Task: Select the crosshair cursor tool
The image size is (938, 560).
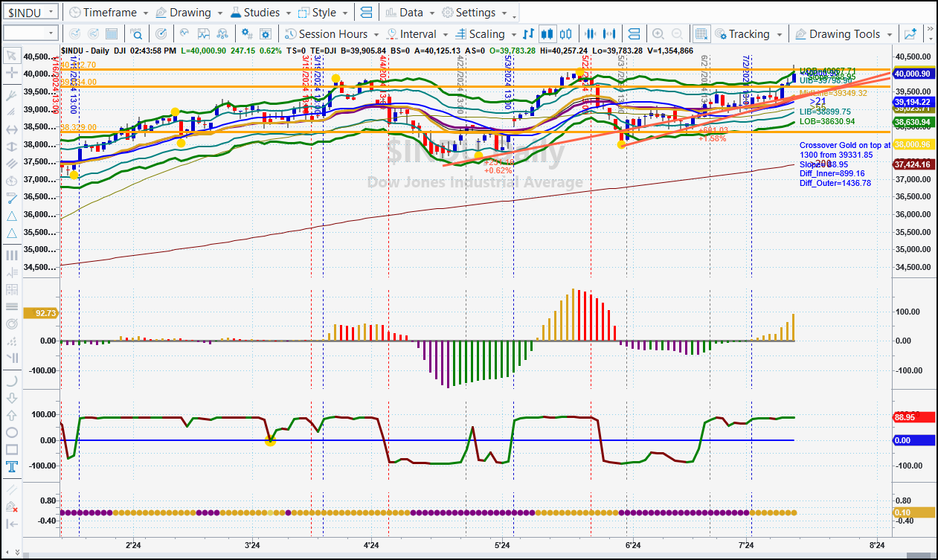Action: (x=11, y=73)
